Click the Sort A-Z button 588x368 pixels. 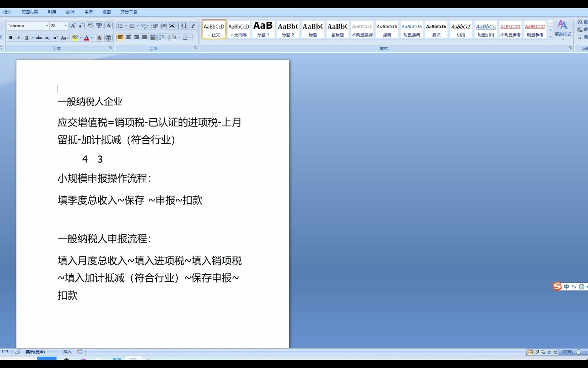184,26
